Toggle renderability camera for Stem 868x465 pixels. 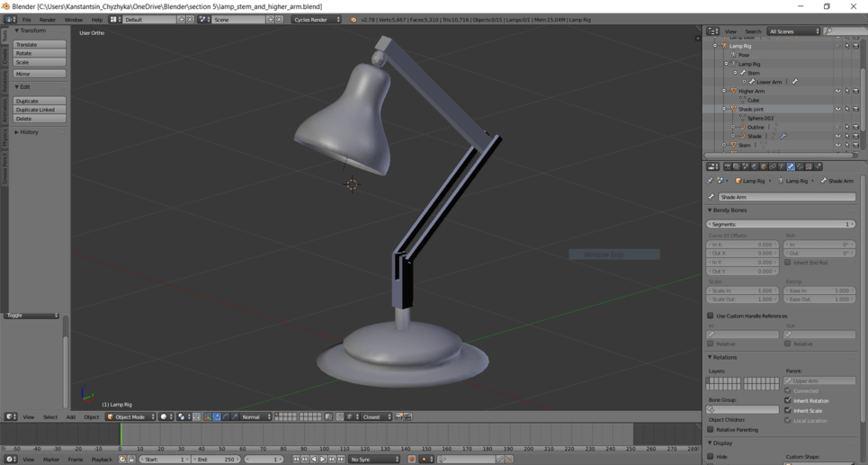click(x=855, y=145)
